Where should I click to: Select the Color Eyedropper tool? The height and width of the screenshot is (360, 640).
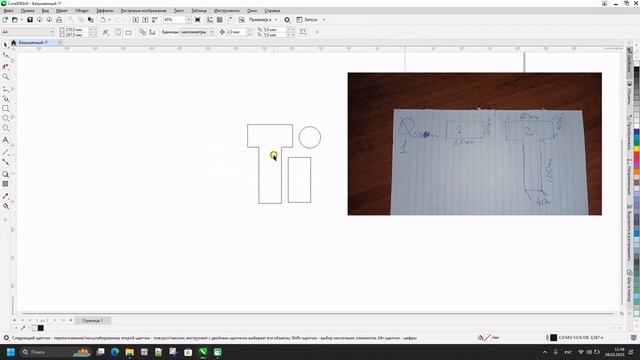5,196
